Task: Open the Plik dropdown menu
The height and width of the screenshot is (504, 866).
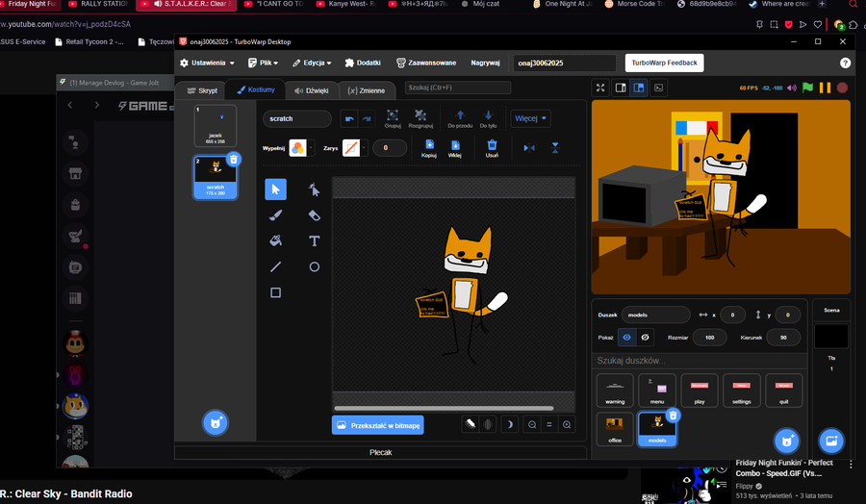Action: 263,63
